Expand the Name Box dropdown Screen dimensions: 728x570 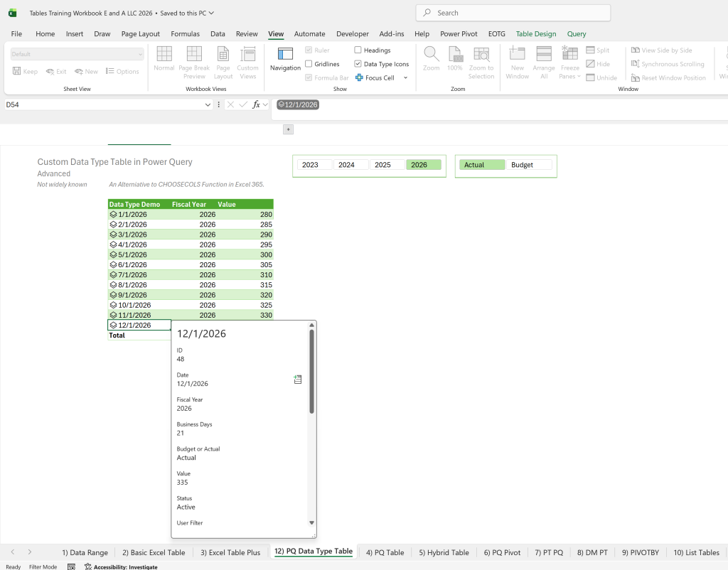click(208, 105)
